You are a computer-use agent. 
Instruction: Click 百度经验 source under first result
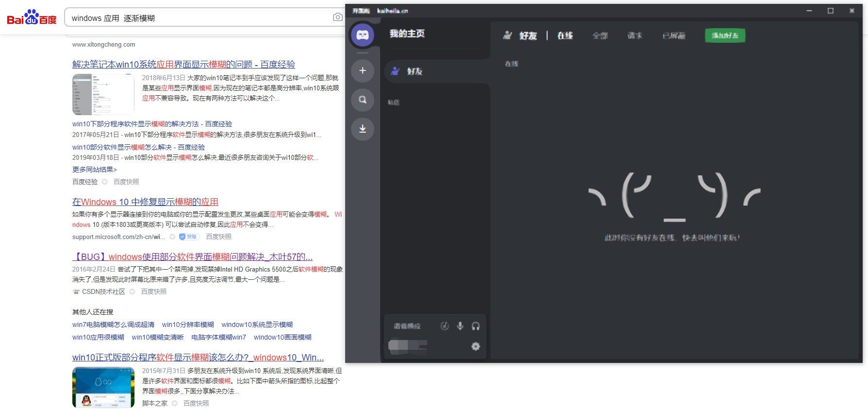85,182
